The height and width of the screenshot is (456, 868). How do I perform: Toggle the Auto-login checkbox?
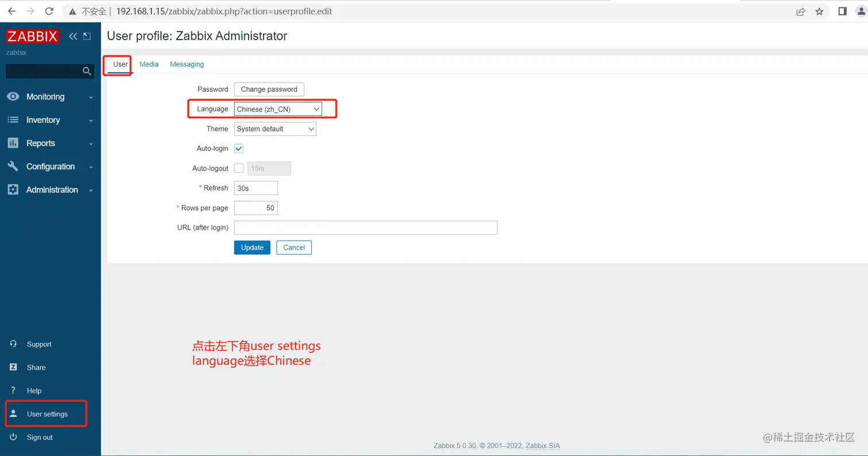tap(239, 148)
